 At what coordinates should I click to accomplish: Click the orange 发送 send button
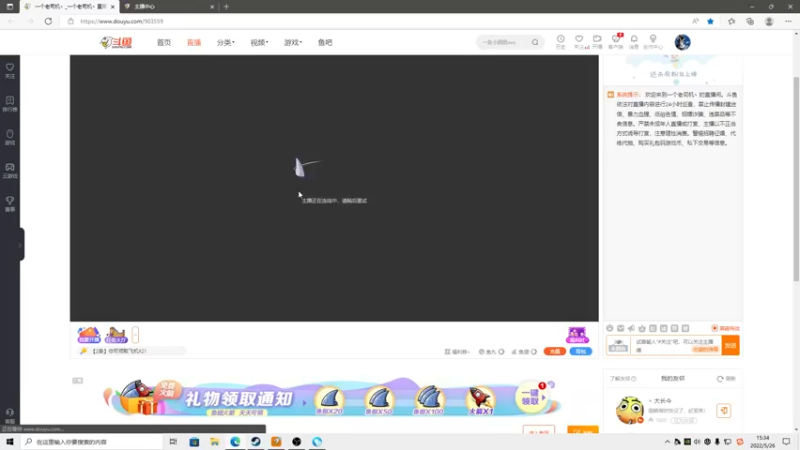click(731, 345)
